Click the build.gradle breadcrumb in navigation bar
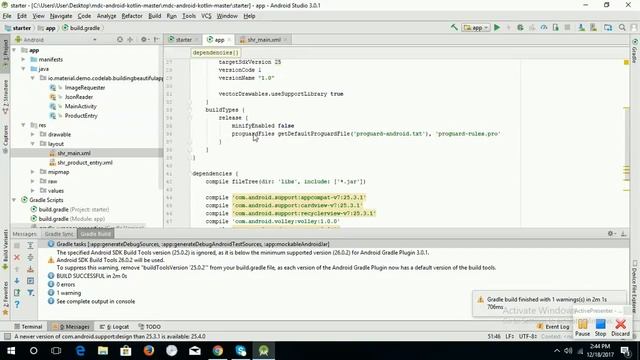640x360 pixels. pos(81,28)
